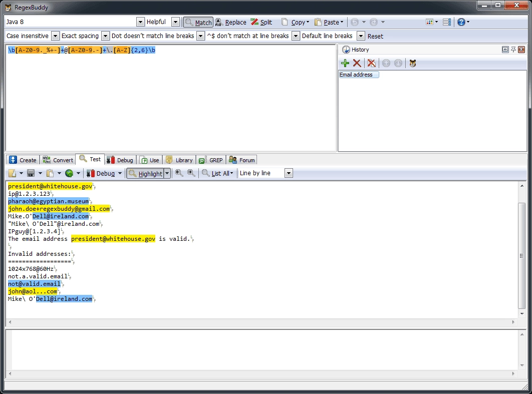The height and width of the screenshot is (394, 532).
Task: Open the List All menu
Action: tap(217, 173)
